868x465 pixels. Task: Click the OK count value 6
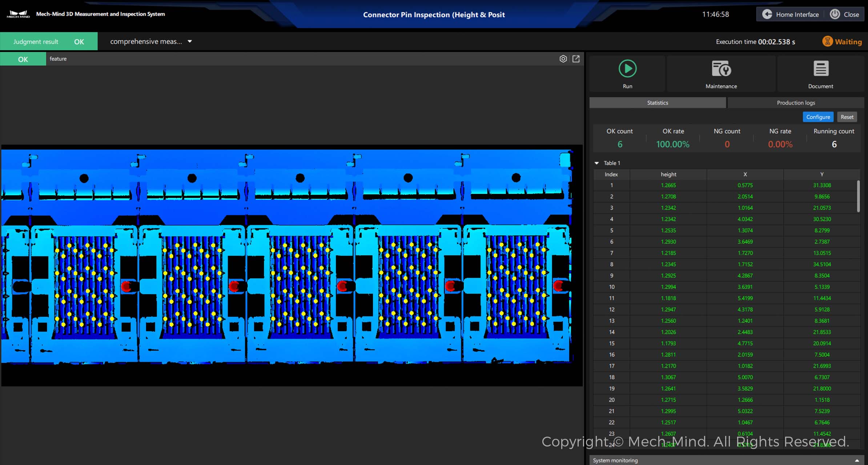(x=620, y=144)
